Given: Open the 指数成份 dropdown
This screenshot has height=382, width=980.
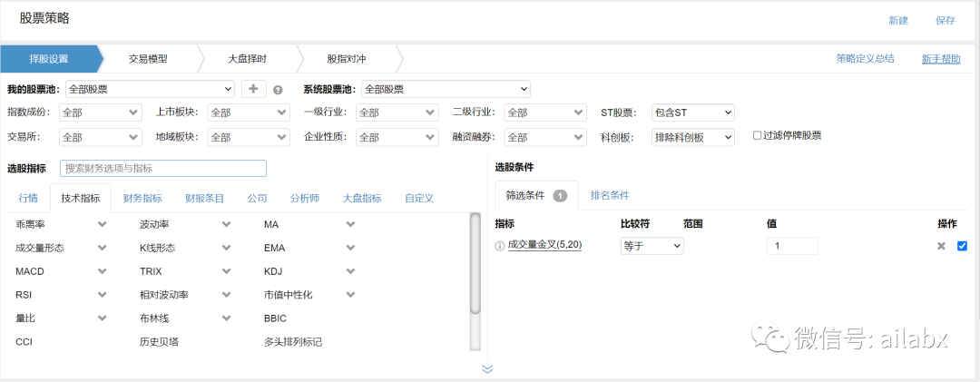Looking at the screenshot, I should (101, 113).
